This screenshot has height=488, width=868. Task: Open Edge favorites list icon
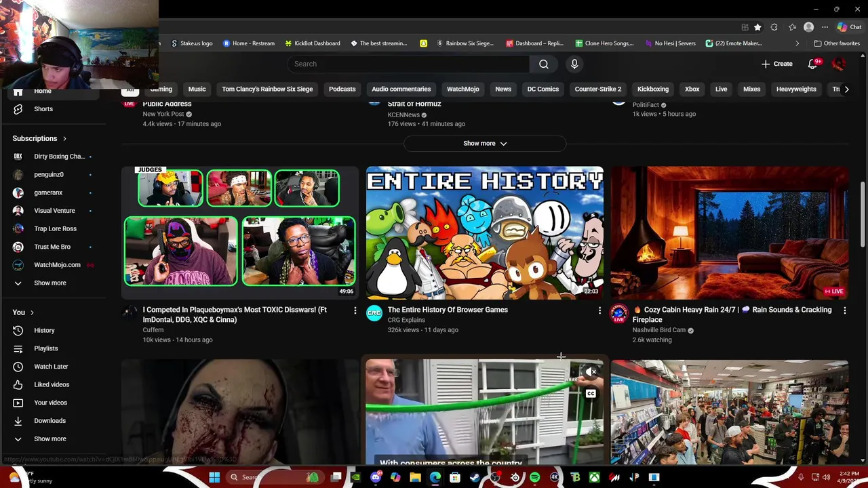tap(792, 27)
